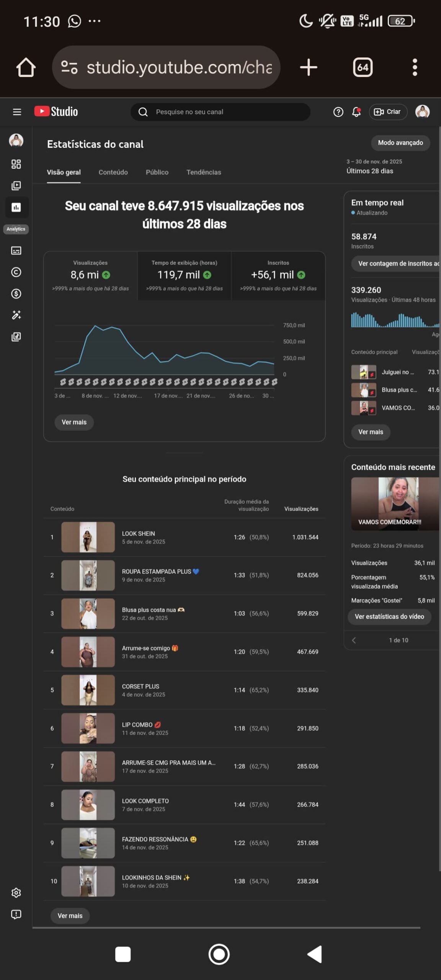The width and height of the screenshot is (441, 980).
Task: Open the Settings gear in sidebar
Action: point(16,893)
